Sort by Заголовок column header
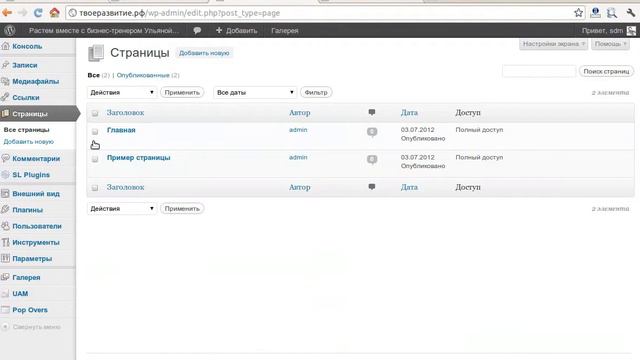Screen dimensions: 640x360 125,113
